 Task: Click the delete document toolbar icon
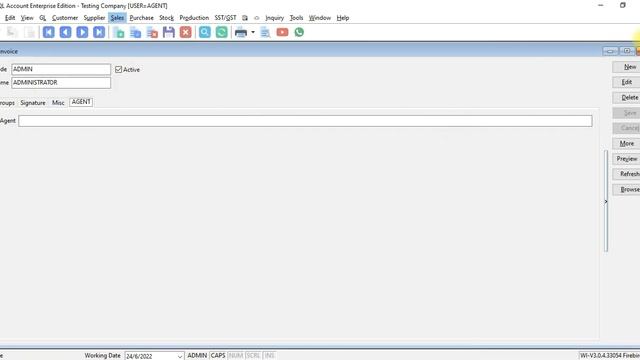pos(152,32)
